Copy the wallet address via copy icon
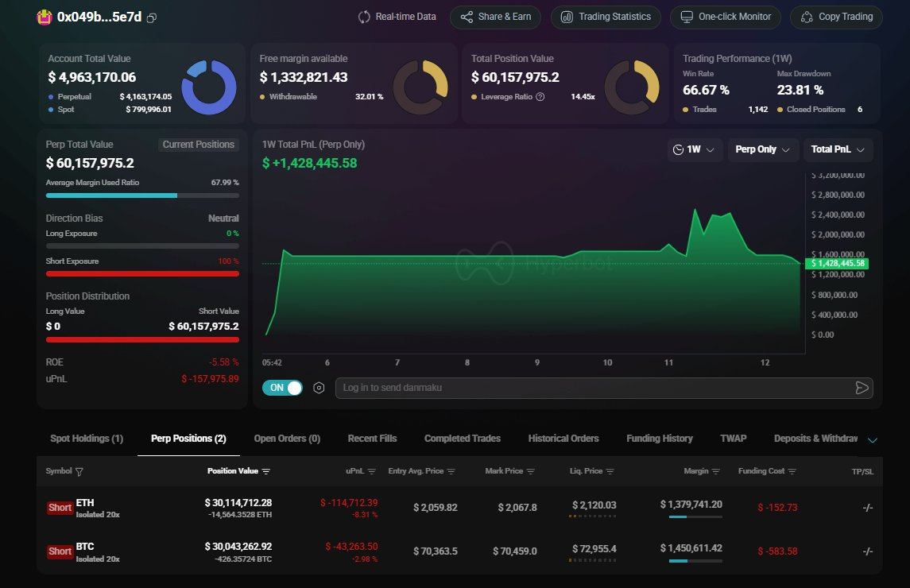This screenshot has height=588, width=910. (x=152, y=17)
